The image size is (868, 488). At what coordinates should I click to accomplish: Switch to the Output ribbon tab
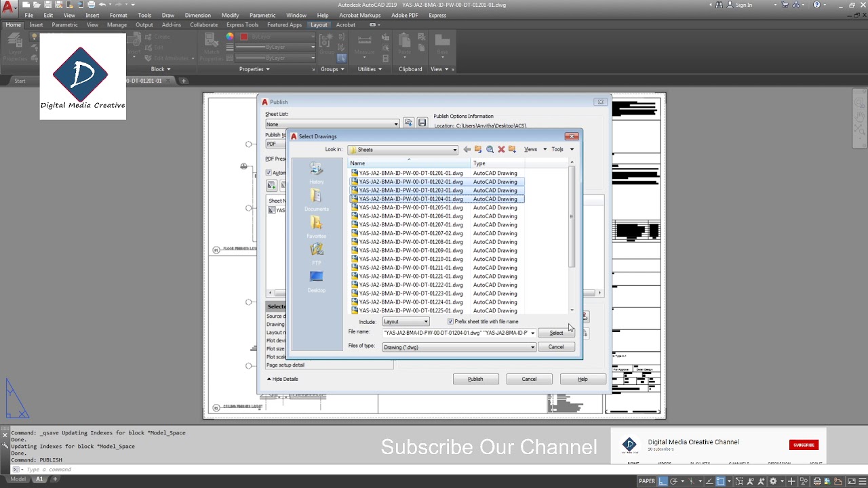pos(144,25)
